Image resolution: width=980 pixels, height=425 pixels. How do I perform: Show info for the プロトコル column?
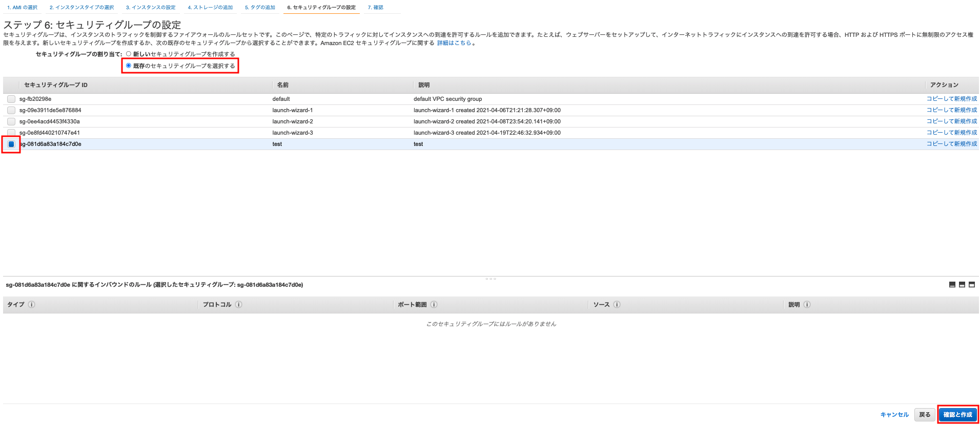point(239,305)
